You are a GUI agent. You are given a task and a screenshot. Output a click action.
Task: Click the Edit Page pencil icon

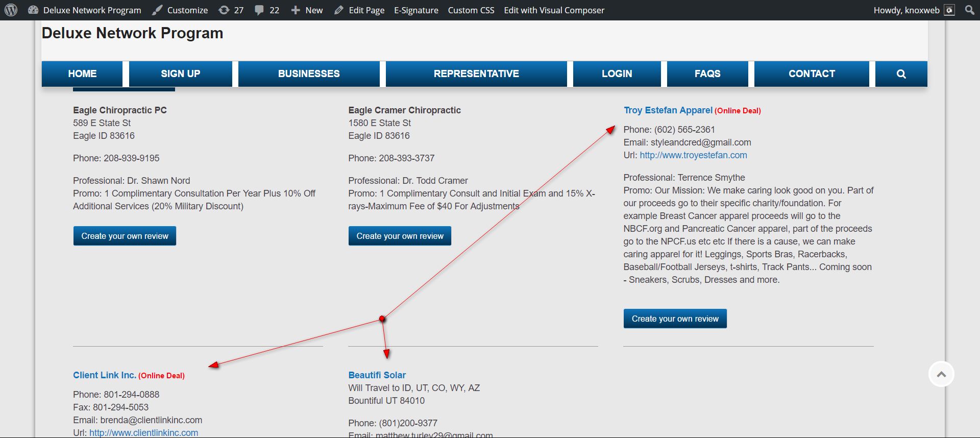point(339,10)
